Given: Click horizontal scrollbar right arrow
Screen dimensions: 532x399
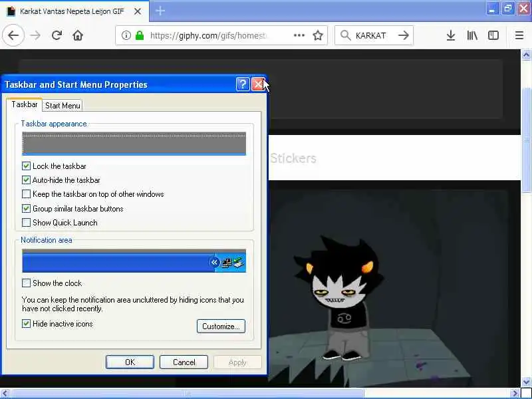Looking at the screenshot, I should 515,394.
